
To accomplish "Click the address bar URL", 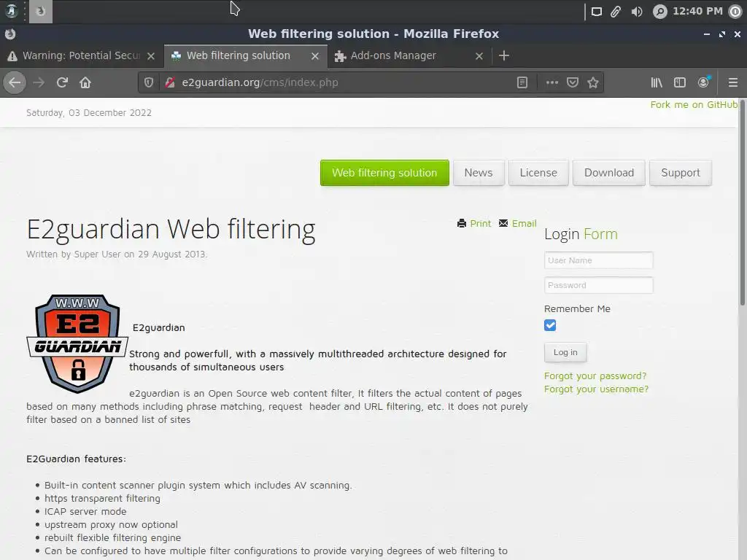I will 260,82.
